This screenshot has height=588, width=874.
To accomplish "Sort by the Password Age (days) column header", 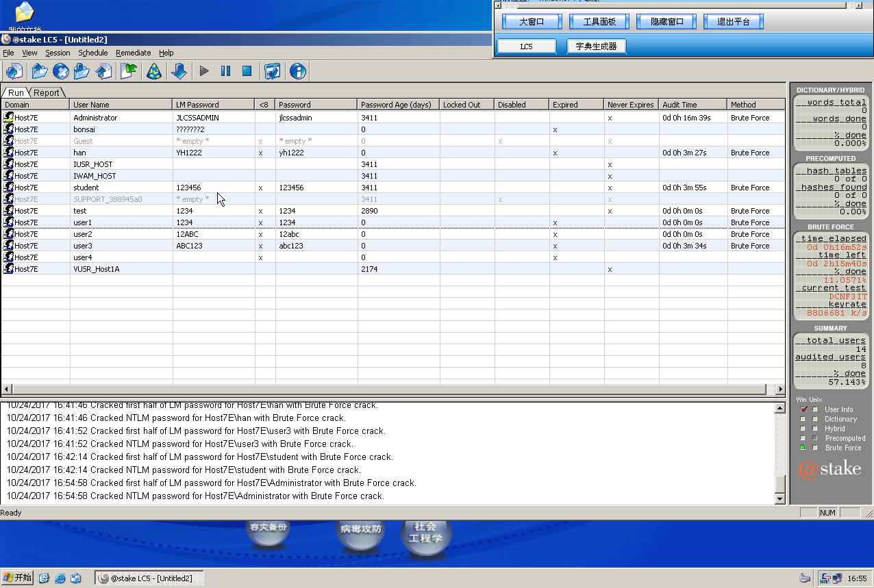I will point(398,105).
